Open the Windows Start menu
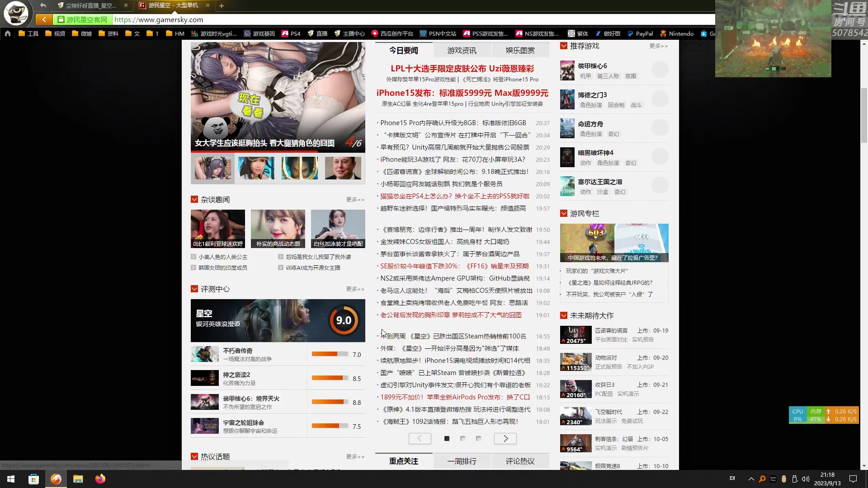 [11, 479]
